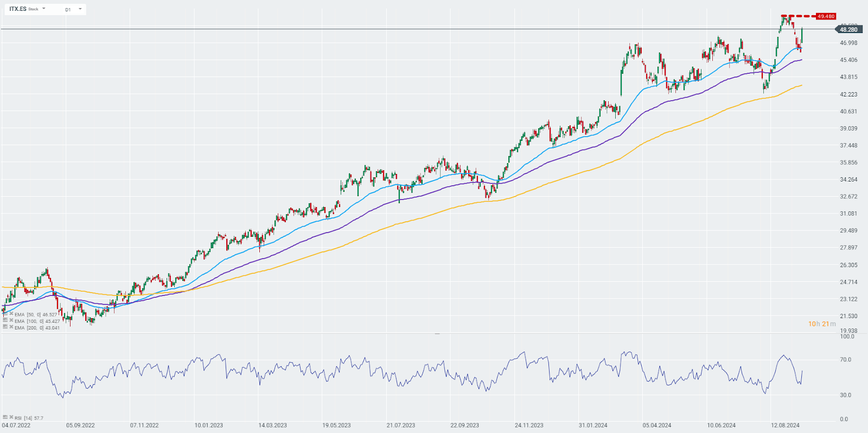868x433 pixels.
Task: Click the 22.09.2023 date label
Action: coord(465,425)
